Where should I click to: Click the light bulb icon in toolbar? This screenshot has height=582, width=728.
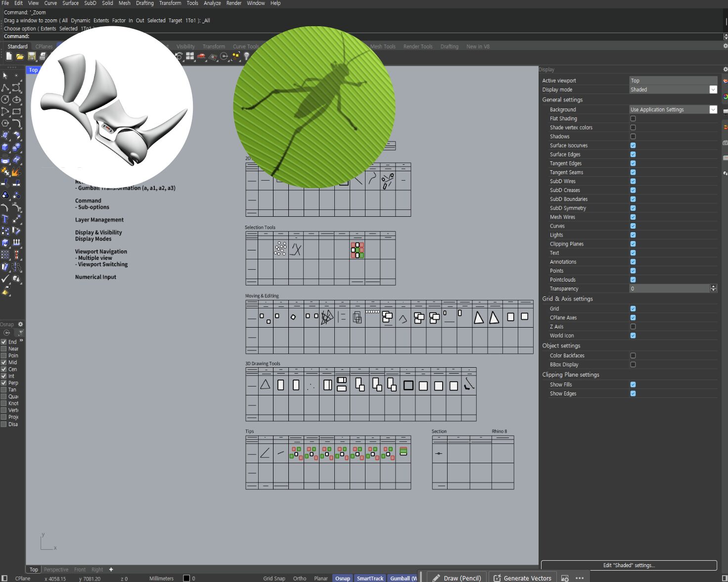247,56
